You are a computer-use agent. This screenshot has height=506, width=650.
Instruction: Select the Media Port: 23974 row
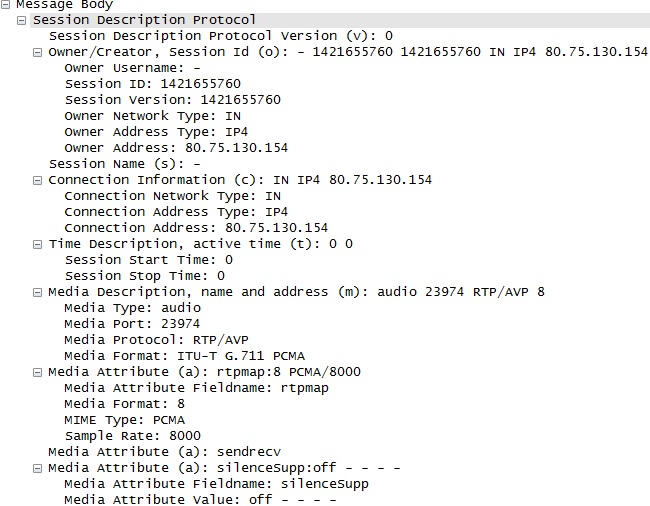coord(133,324)
